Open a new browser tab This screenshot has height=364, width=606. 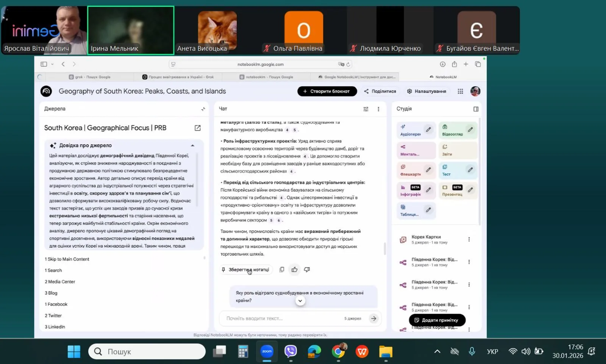coord(466,64)
